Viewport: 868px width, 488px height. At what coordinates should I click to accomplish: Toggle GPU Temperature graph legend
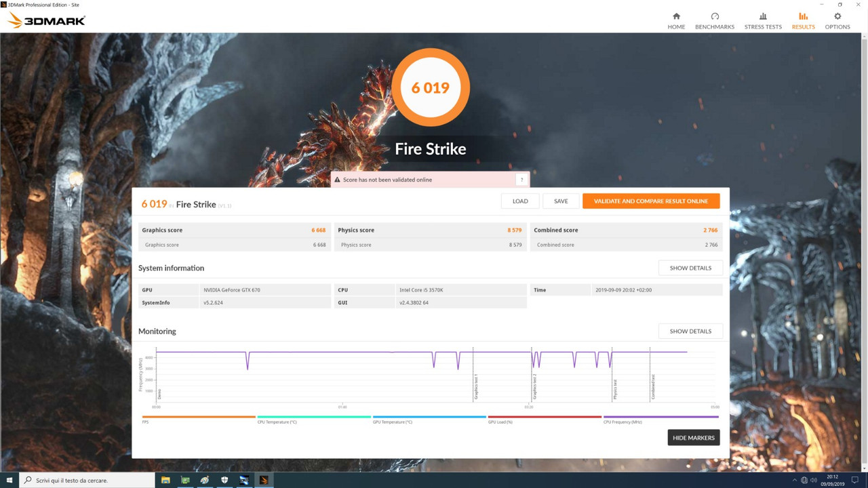click(x=429, y=420)
